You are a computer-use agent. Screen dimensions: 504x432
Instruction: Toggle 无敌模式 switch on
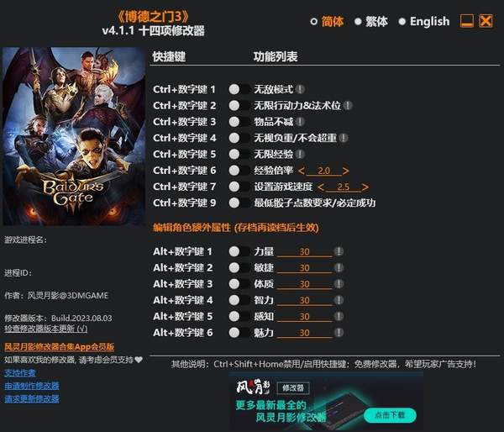(239, 89)
